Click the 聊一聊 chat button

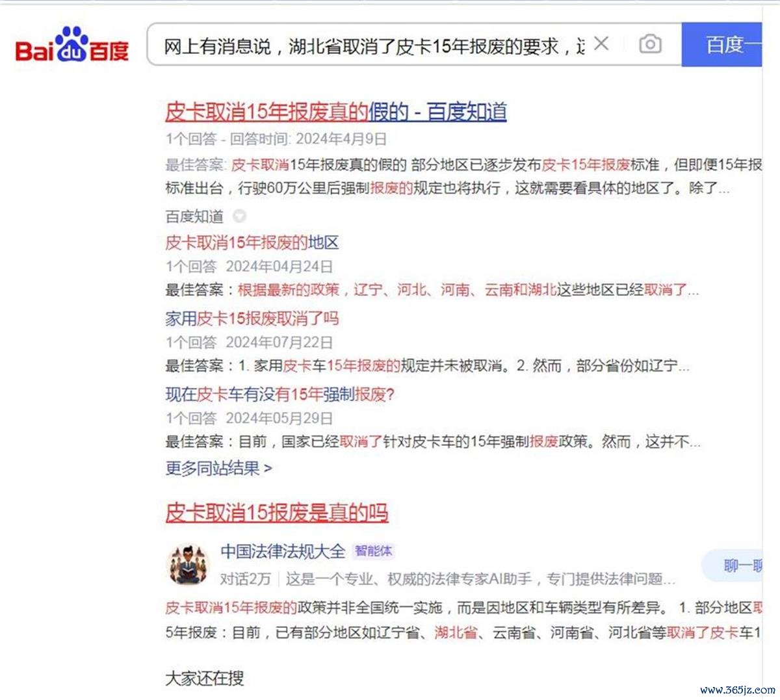733,565
